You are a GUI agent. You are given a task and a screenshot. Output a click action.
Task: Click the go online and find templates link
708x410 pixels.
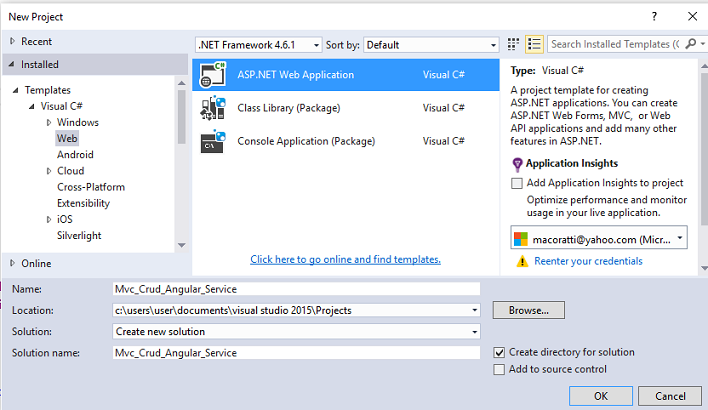tap(345, 259)
